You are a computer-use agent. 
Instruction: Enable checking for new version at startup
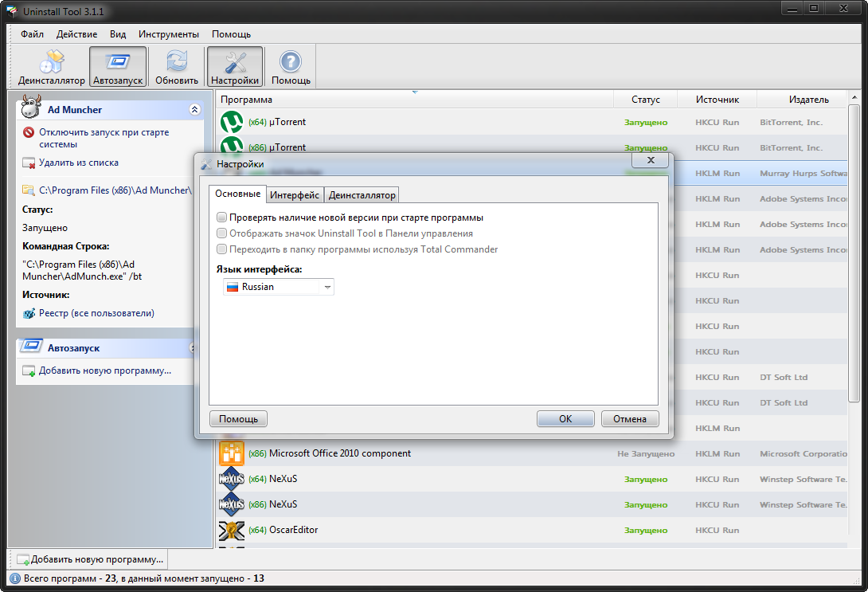[x=221, y=218]
